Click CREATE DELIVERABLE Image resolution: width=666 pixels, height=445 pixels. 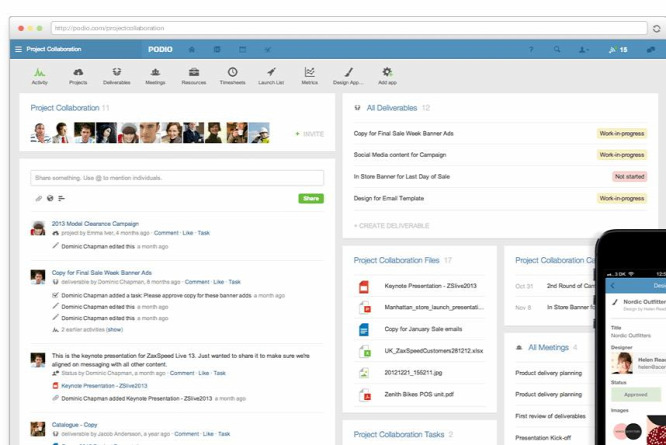(391, 226)
